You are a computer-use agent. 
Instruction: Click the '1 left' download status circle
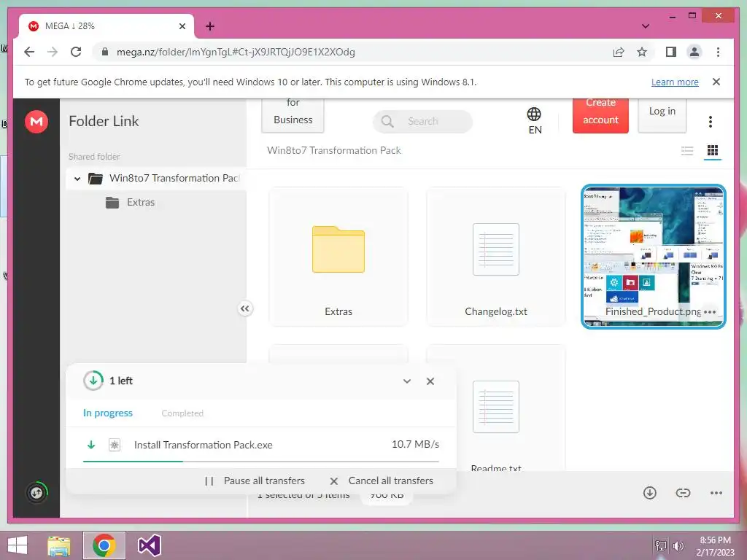pyautogui.click(x=93, y=381)
